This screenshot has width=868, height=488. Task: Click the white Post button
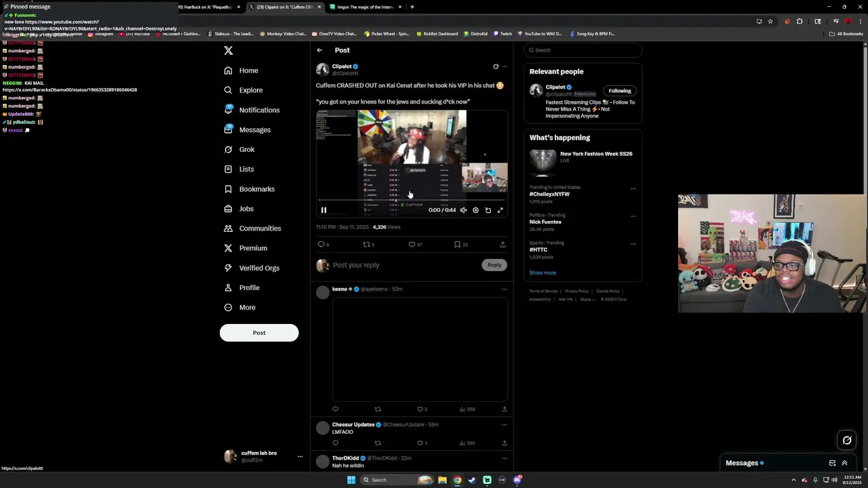(259, 333)
